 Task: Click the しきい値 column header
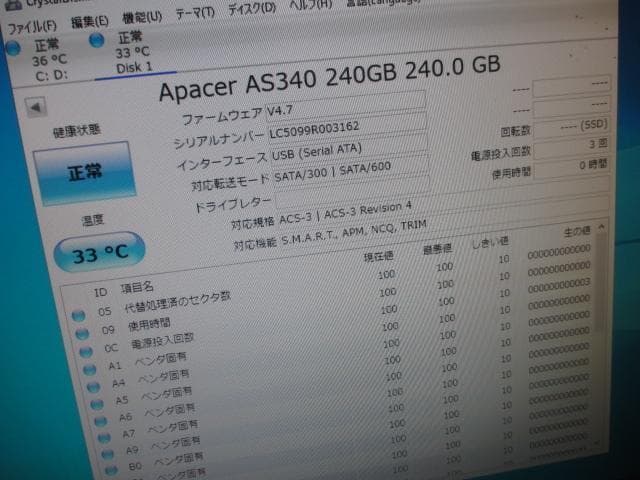point(490,242)
